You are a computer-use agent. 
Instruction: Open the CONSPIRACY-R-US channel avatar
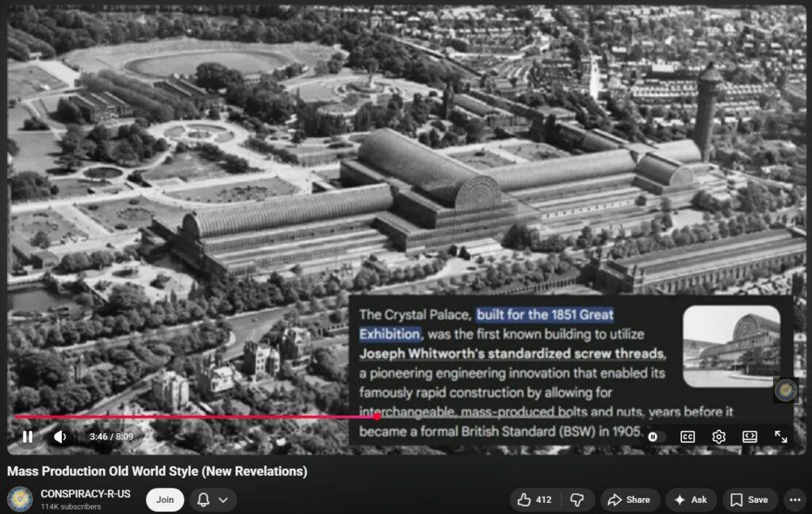(x=20, y=499)
